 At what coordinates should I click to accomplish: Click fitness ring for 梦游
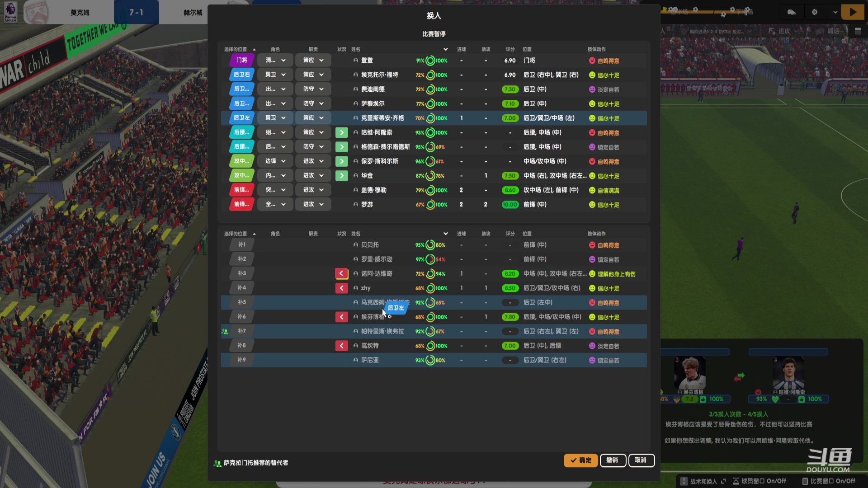430,205
